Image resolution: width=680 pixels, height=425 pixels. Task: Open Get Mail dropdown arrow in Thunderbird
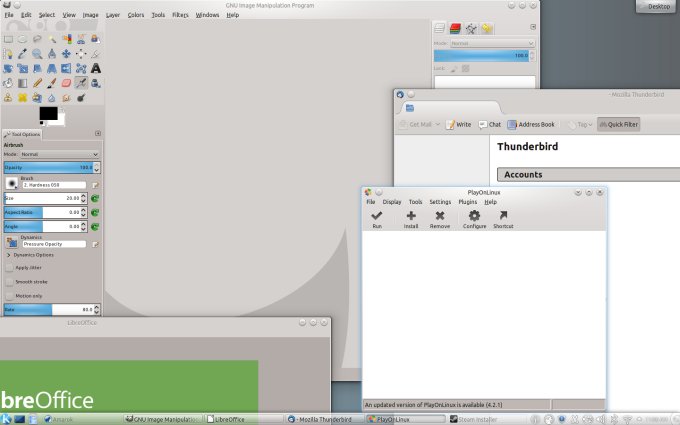[438, 124]
